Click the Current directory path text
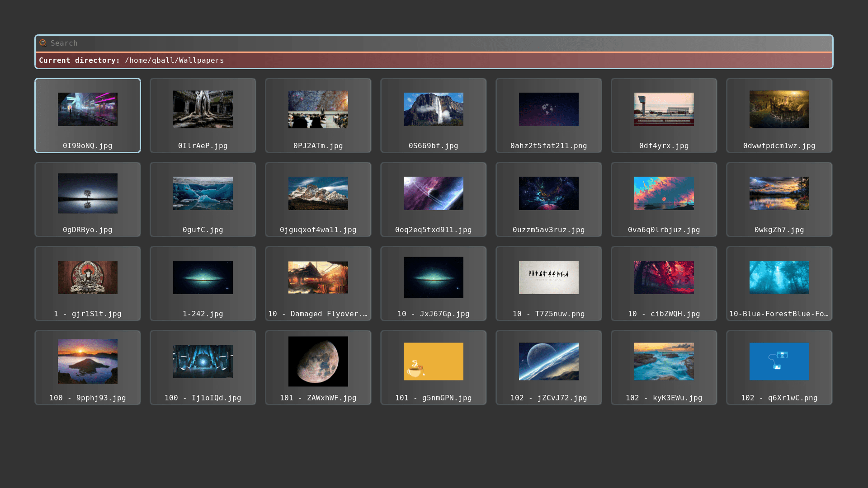Screen dimensions: 868x488 tap(174, 60)
